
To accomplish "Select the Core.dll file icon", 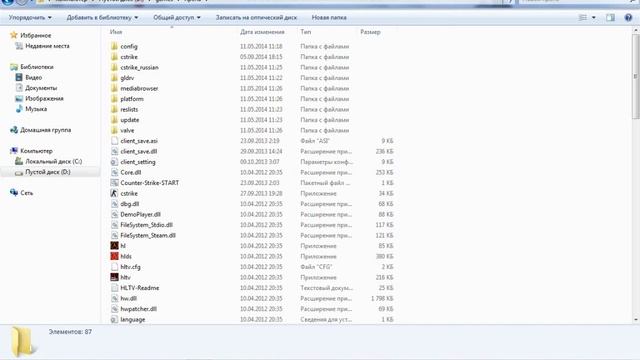I will 114,173.
